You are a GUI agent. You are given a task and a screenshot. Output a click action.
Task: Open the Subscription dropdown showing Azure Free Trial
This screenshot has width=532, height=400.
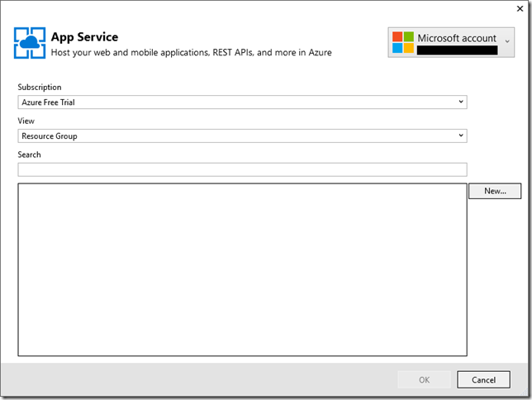242,102
